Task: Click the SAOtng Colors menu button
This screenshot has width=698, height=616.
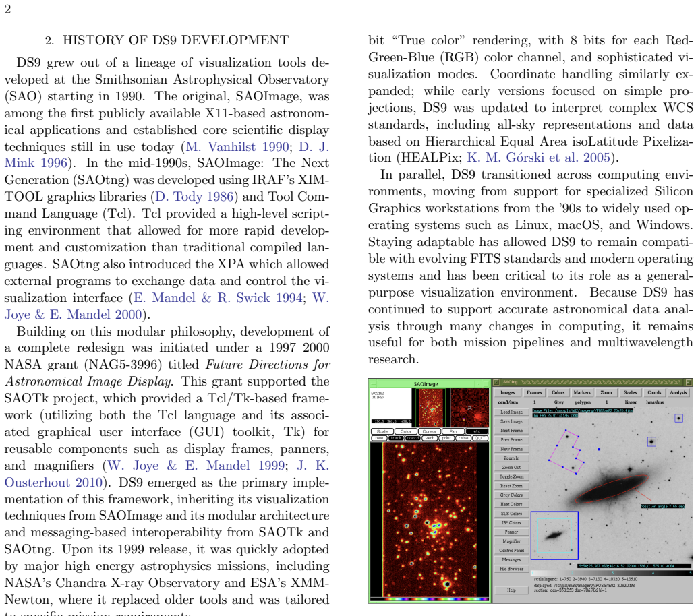Action: point(558,392)
